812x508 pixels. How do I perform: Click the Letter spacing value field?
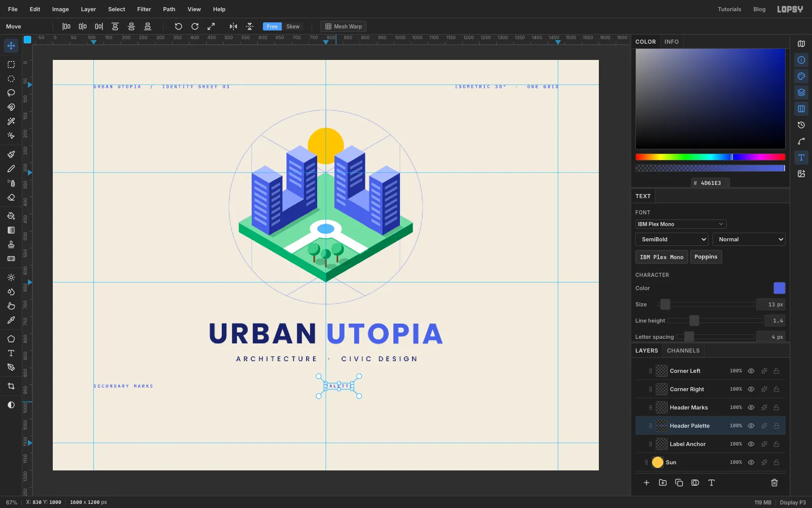(771, 337)
